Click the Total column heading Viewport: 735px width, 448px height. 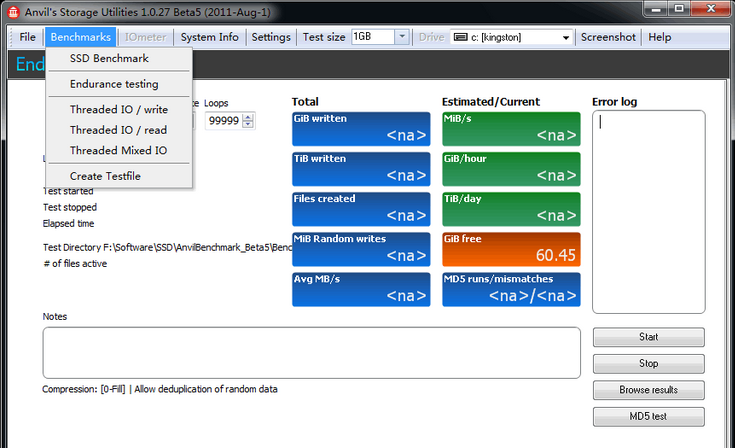(x=305, y=102)
